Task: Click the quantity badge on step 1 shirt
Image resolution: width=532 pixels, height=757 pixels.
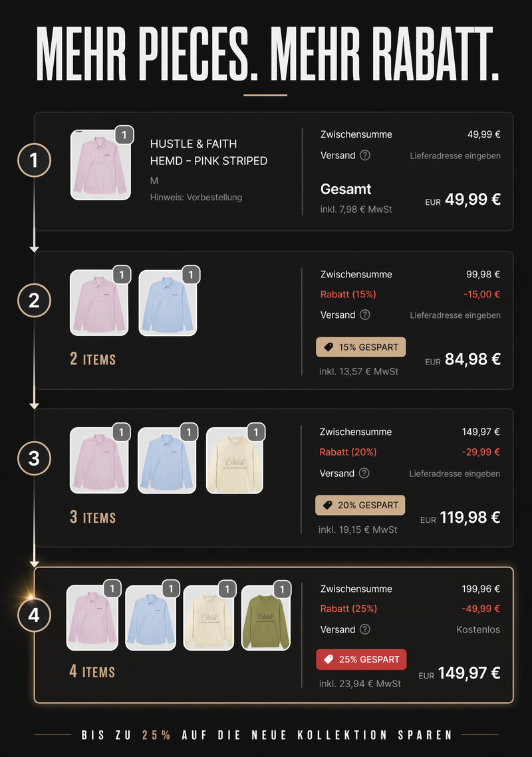Action: pyautogui.click(x=124, y=135)
